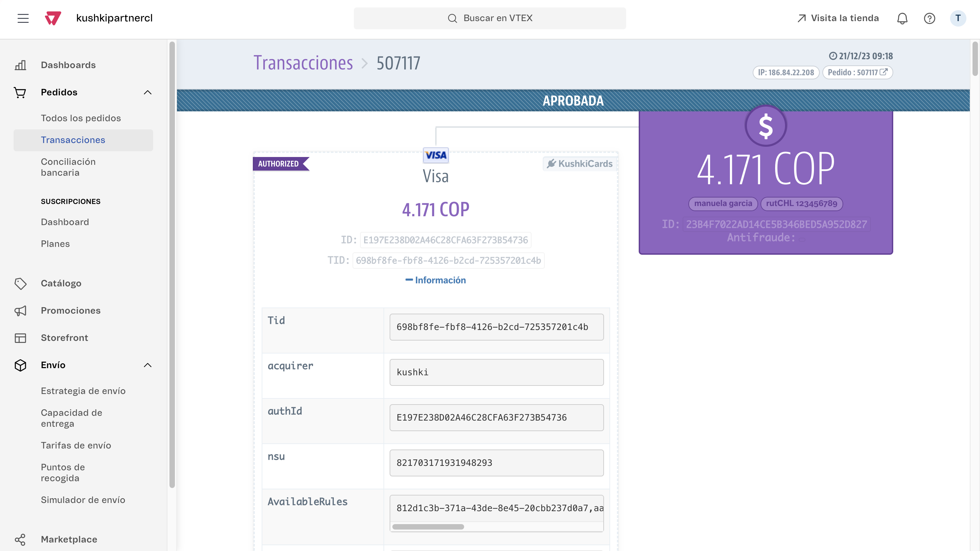
Task: Click the KushkiCards connector badge
Action: click(579, 164)
